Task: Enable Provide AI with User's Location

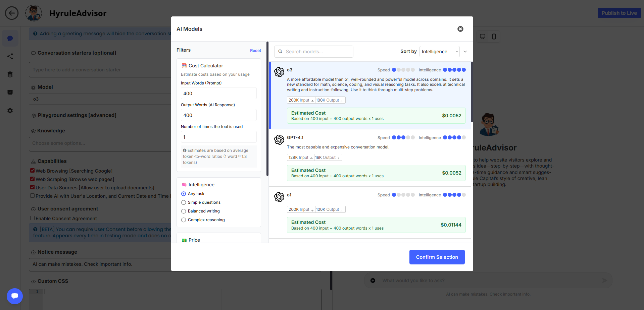Action: pos(33,196)
